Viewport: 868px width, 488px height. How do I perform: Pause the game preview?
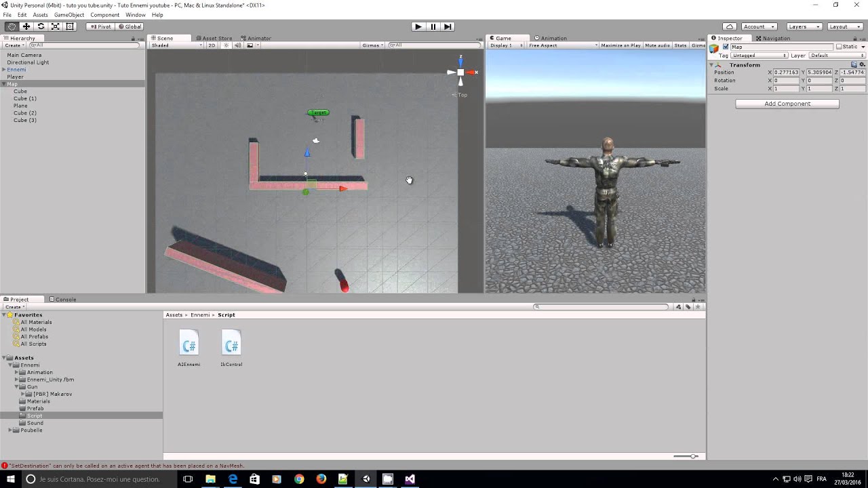coord(433,26)
